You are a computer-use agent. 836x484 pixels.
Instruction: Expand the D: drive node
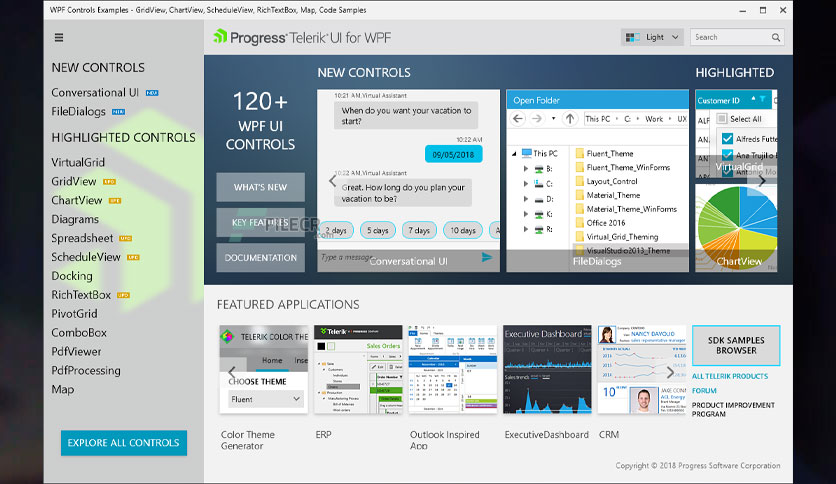[x=526, y=199]
